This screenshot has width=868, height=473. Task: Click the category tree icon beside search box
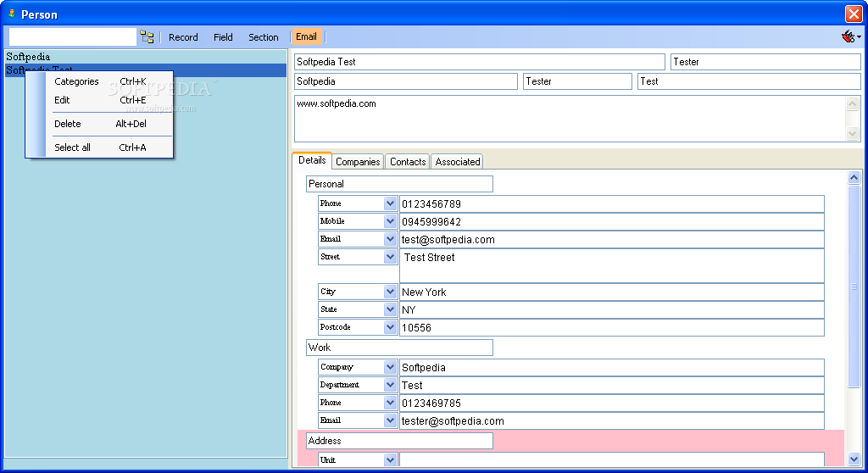click(x=147, y=37)
